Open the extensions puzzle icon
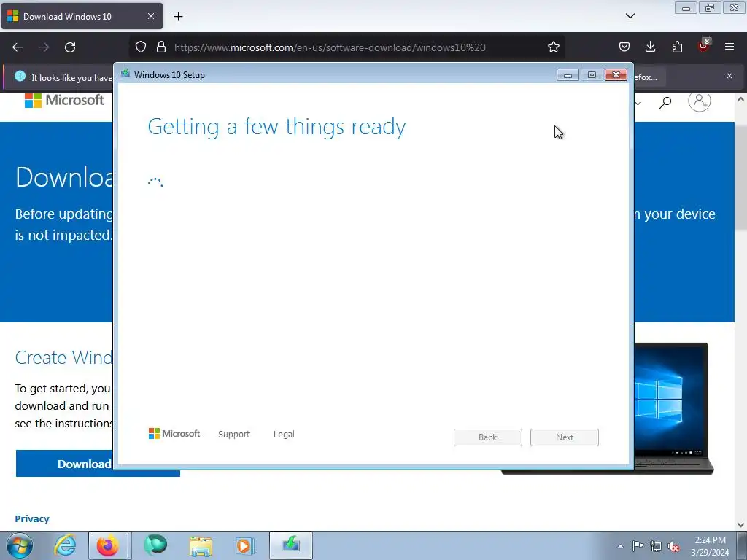Image resolution: width=747 pixels, height=560 pixels. (677, 47)
